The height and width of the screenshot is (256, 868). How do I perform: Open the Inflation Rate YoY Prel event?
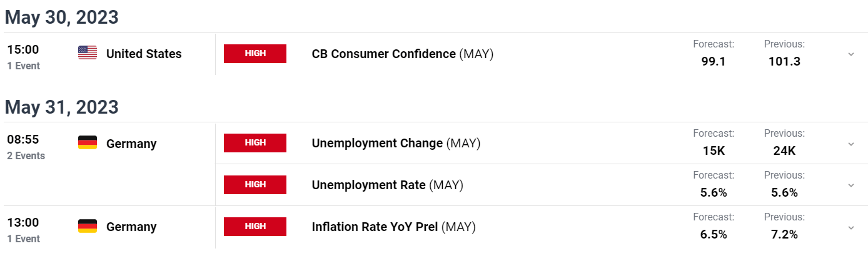pyautogui.click(x=394, y=227)
